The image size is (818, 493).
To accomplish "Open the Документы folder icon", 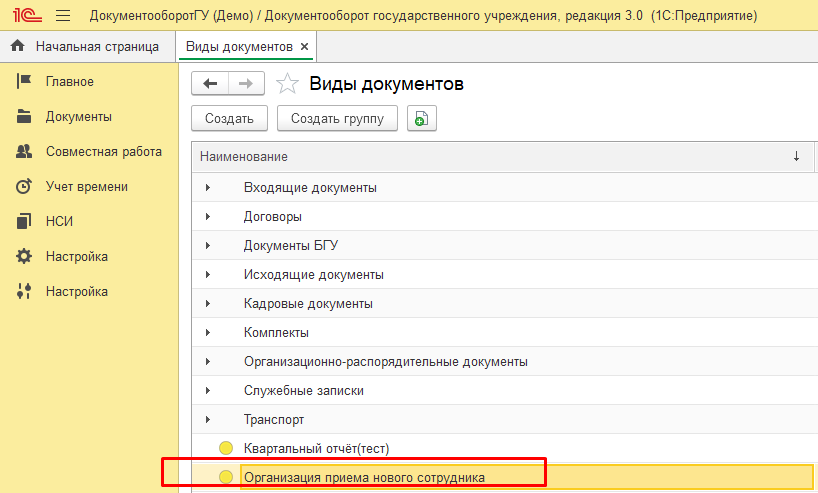I will tap(24, 116).
